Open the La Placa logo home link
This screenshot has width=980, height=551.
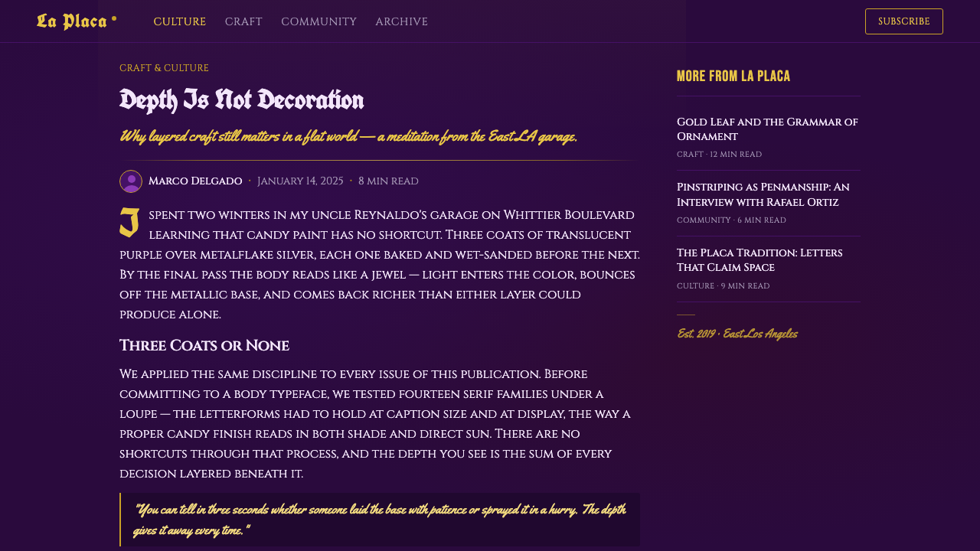[77, 21]
